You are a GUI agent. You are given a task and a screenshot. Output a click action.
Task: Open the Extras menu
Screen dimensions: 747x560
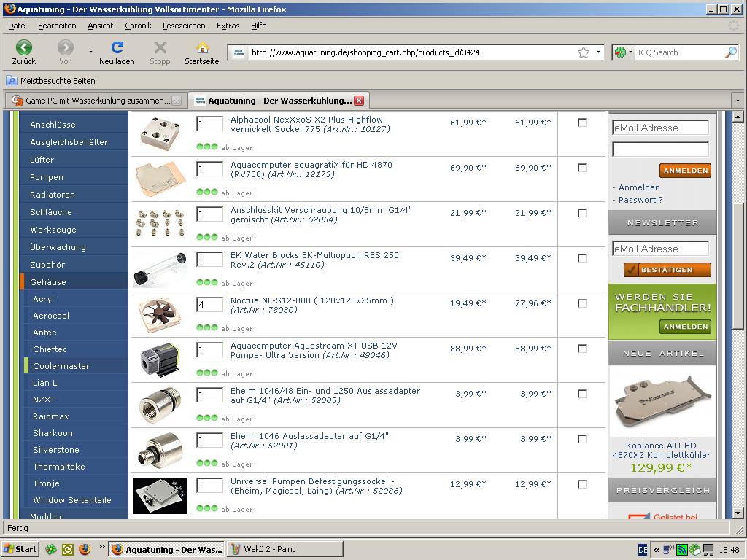click(228, 26)
